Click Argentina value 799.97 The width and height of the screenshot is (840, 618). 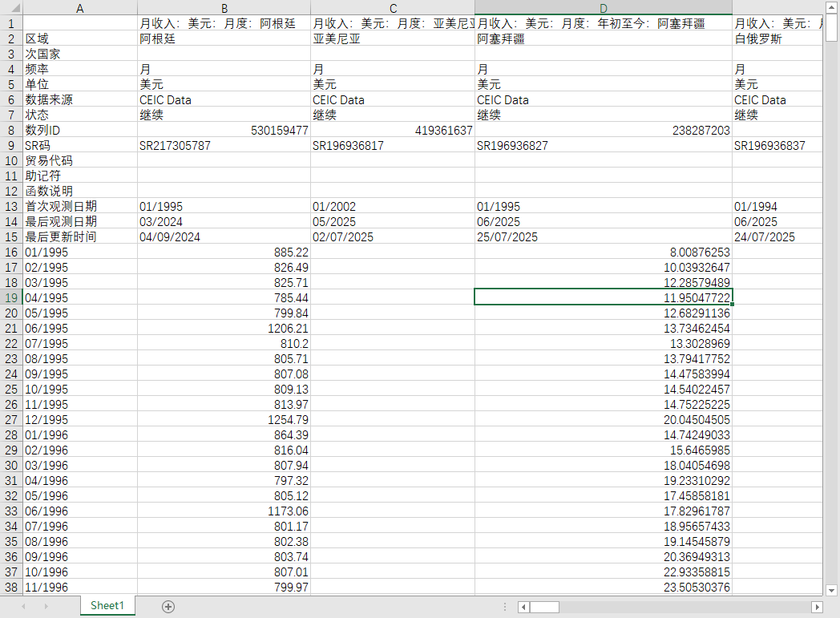224,588
